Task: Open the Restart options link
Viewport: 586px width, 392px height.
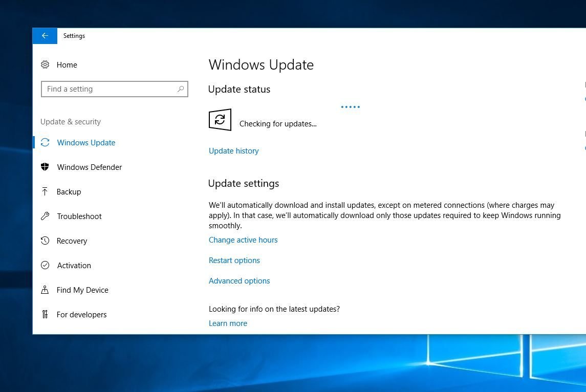Action: 234,260
